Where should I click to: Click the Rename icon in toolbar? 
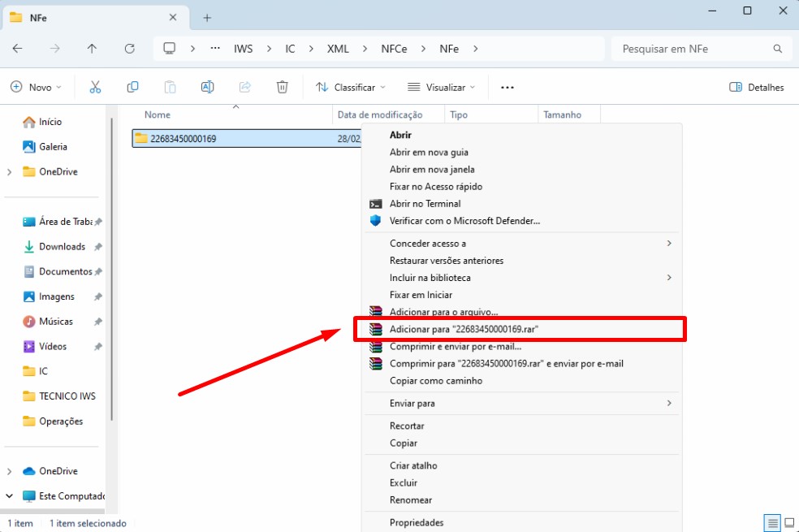(x=207, y=87)
